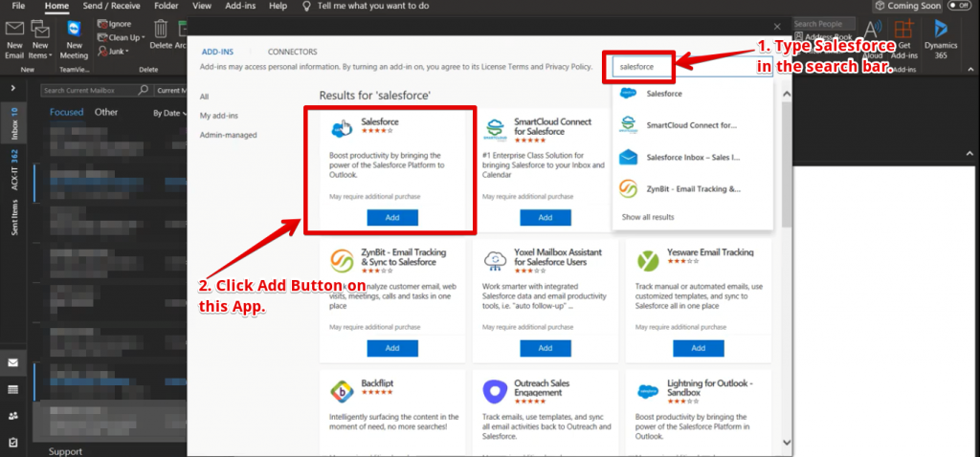Open Sent Items folder in sidebar

pyautogui.click(x=14, y=217)
